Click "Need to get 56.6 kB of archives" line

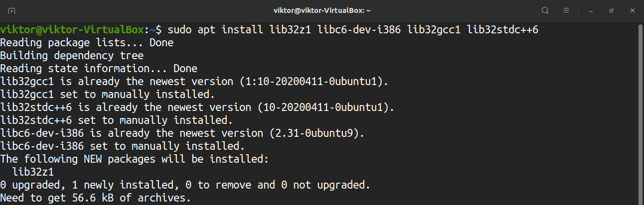click(x=96, y=198)
